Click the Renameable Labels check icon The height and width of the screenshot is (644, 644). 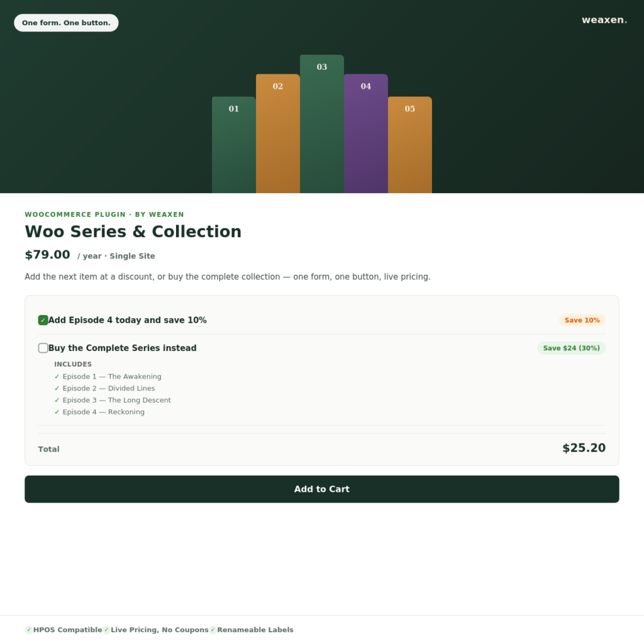213,630
